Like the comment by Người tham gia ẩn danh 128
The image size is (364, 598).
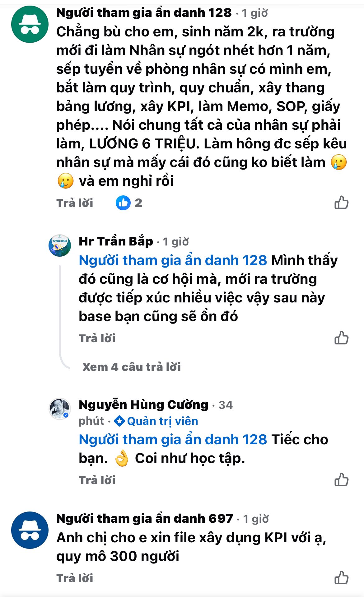point(341,203)
